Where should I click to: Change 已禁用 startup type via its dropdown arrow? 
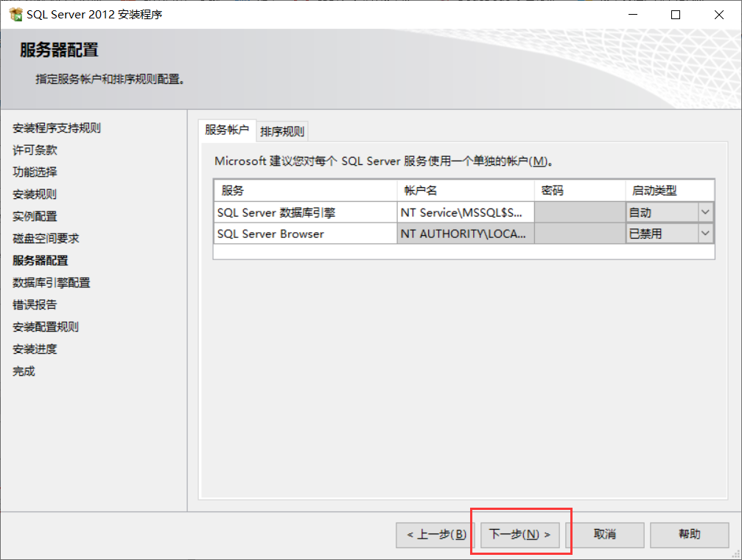[705, 233]
